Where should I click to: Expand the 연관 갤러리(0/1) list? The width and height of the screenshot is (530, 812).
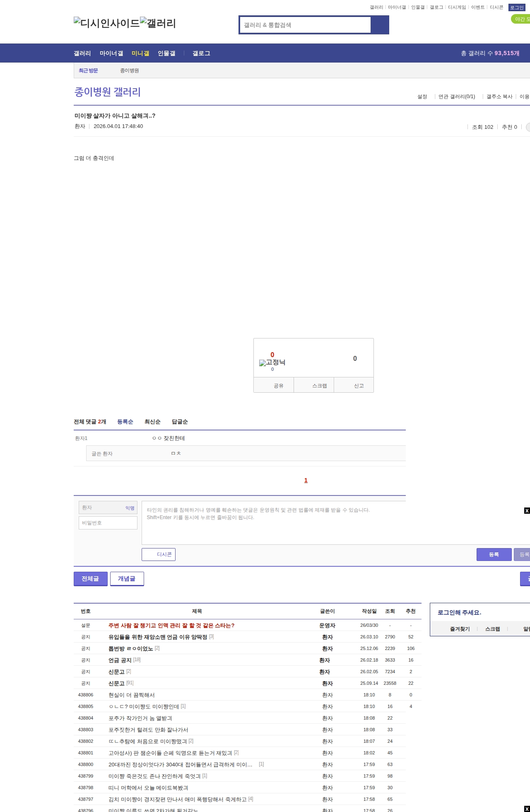(457, 97)
